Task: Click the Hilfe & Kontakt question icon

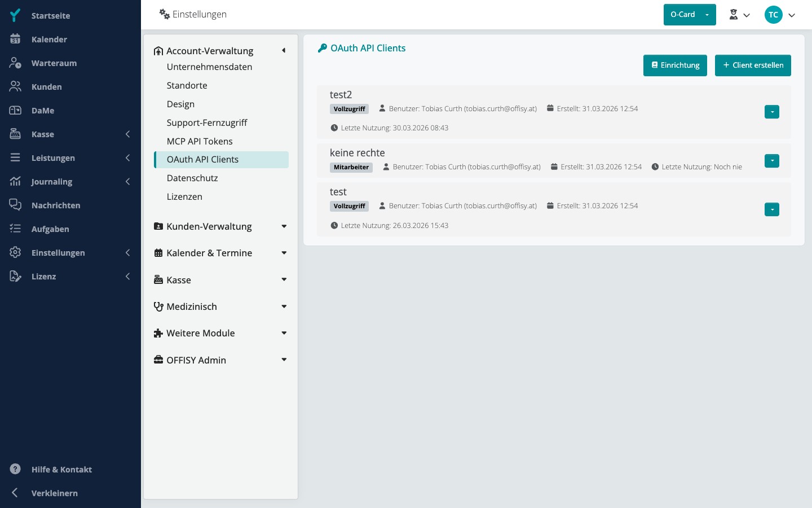Action: [15, 469]
